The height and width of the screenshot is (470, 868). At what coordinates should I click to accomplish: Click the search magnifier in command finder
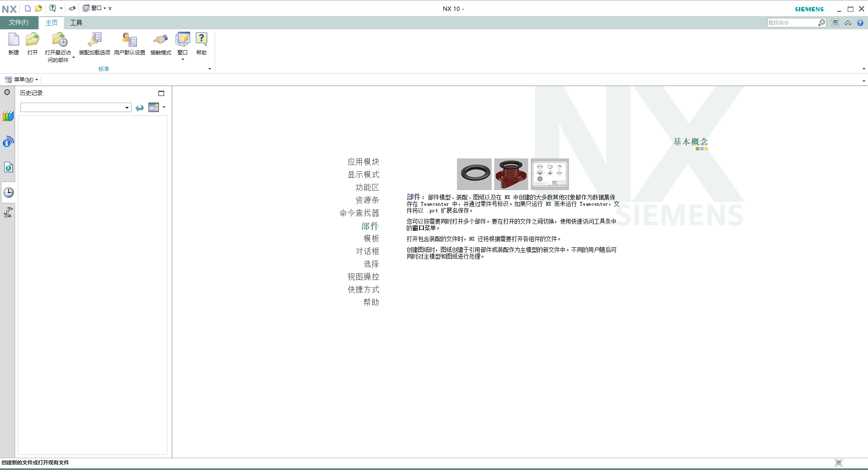tap(822, 22)
